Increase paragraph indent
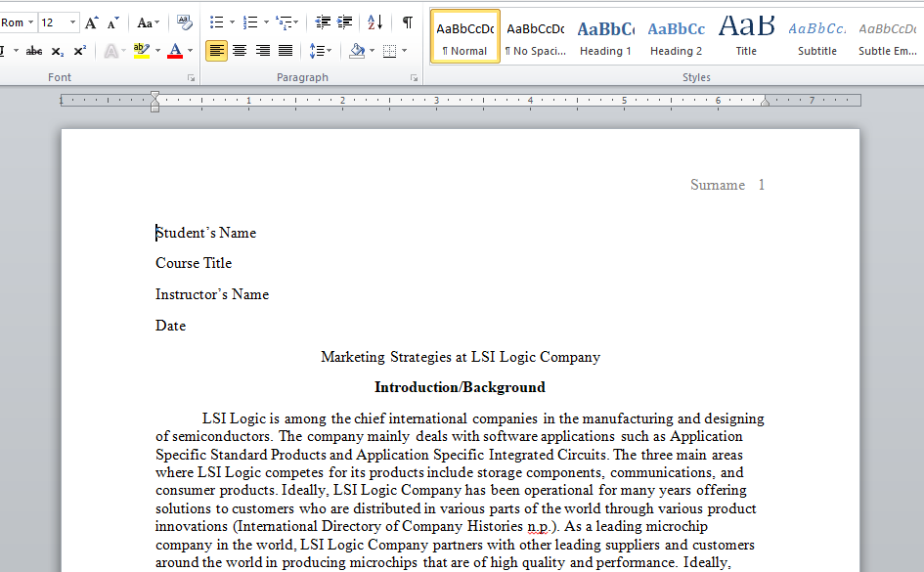Viewport: 924px width, 572px height. coord(345,22)
